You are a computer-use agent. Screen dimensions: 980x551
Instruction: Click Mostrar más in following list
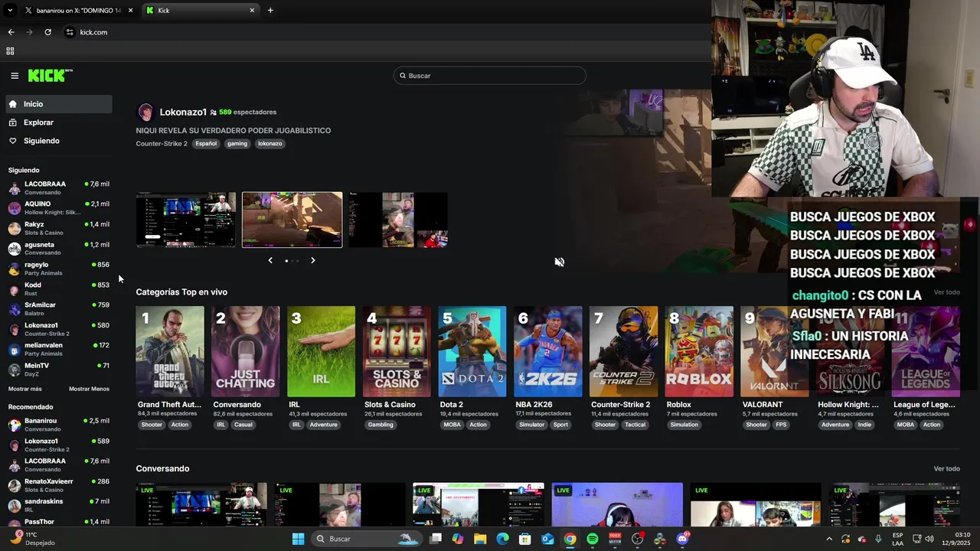(25, 389)
